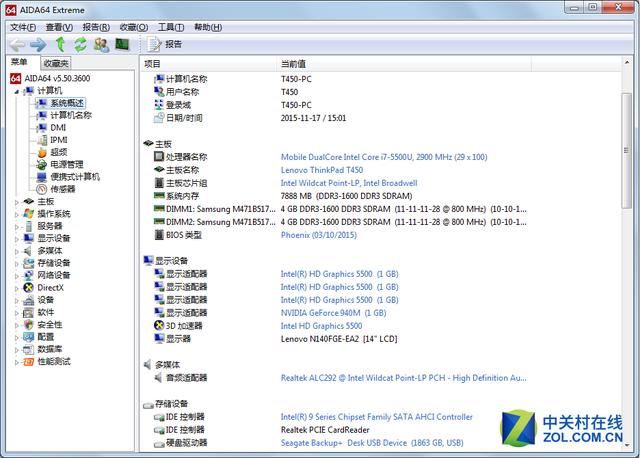Expand the 网络设备 tree node

17,276
